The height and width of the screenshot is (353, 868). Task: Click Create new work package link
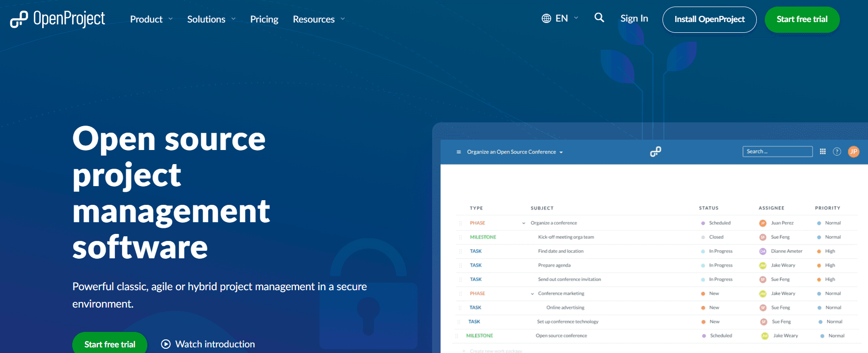[x=492, y=351]
